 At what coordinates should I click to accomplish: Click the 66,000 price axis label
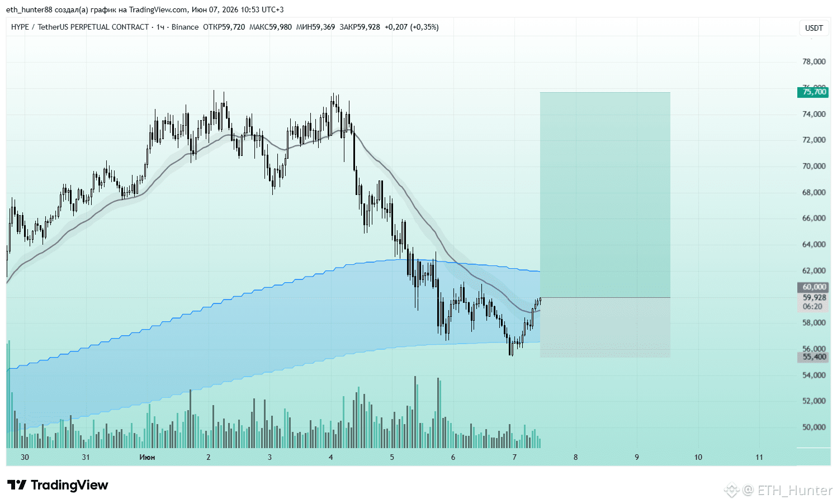[x=814, y=218]
